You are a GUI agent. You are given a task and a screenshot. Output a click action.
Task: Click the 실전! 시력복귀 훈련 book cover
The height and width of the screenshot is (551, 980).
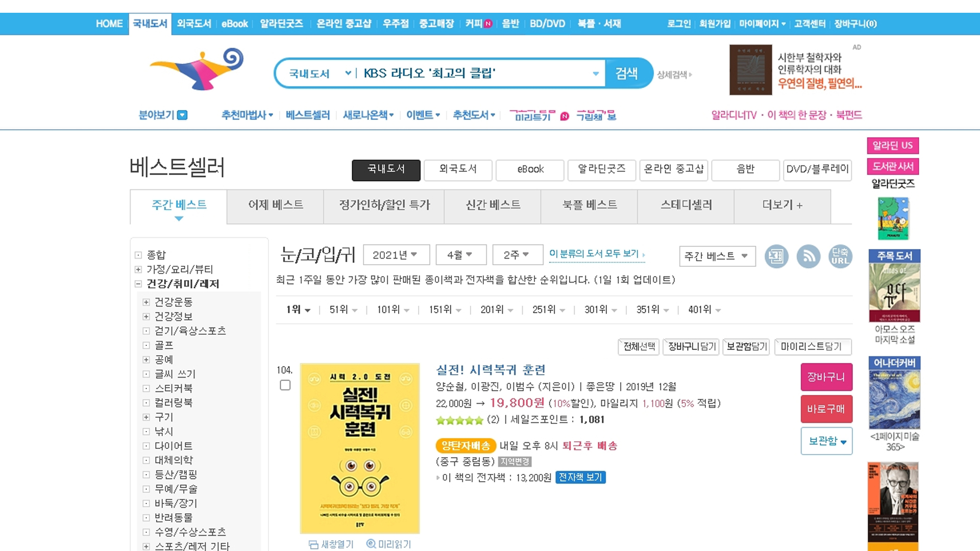coord(360,448)
